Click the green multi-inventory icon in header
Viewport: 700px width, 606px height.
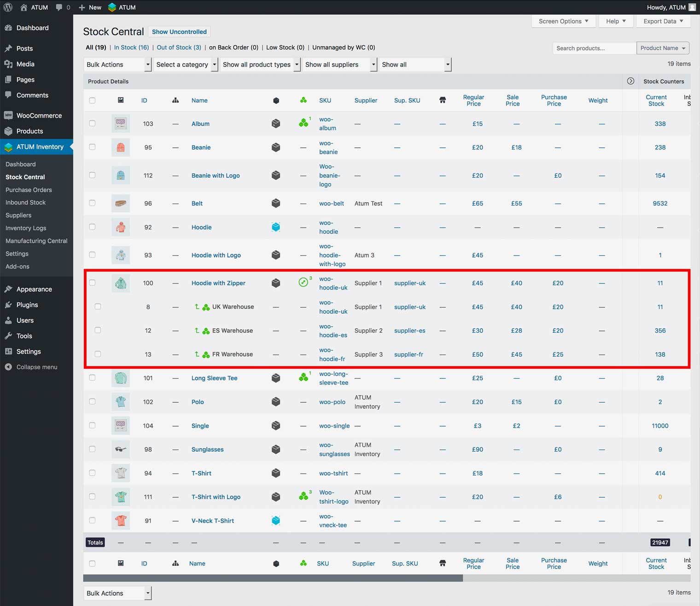point(303,100)
